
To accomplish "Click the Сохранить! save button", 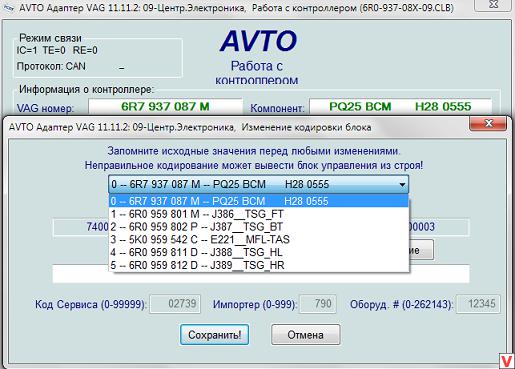I will pos(215,334).
